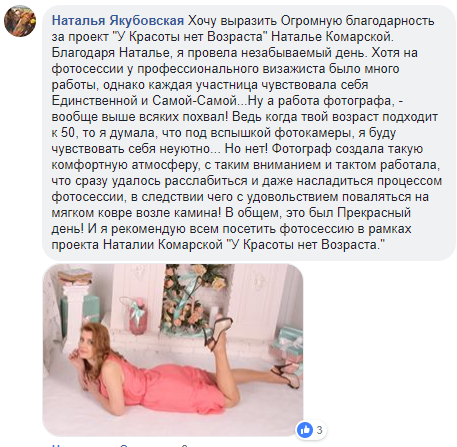This screenshot has height=447, width=457.
Task: Open the attached photo of woman in pink dress
Action: (173, 350)
